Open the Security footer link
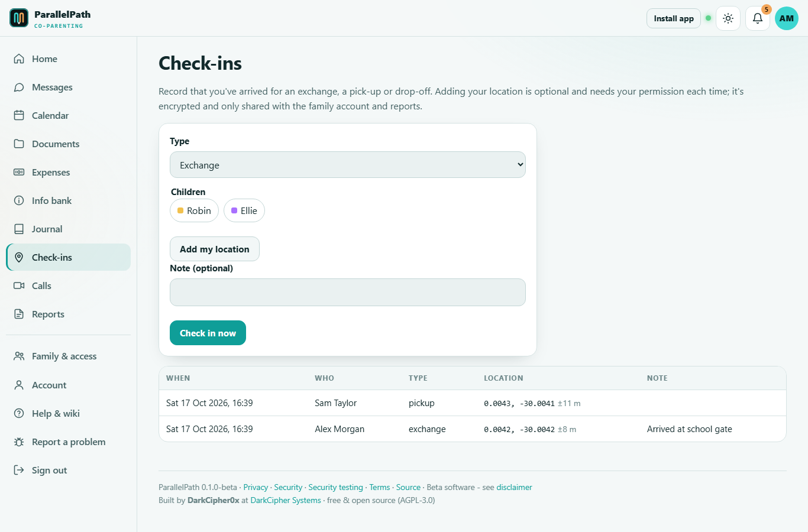This screenshot has width=808, height=532. tap(288, 487)
